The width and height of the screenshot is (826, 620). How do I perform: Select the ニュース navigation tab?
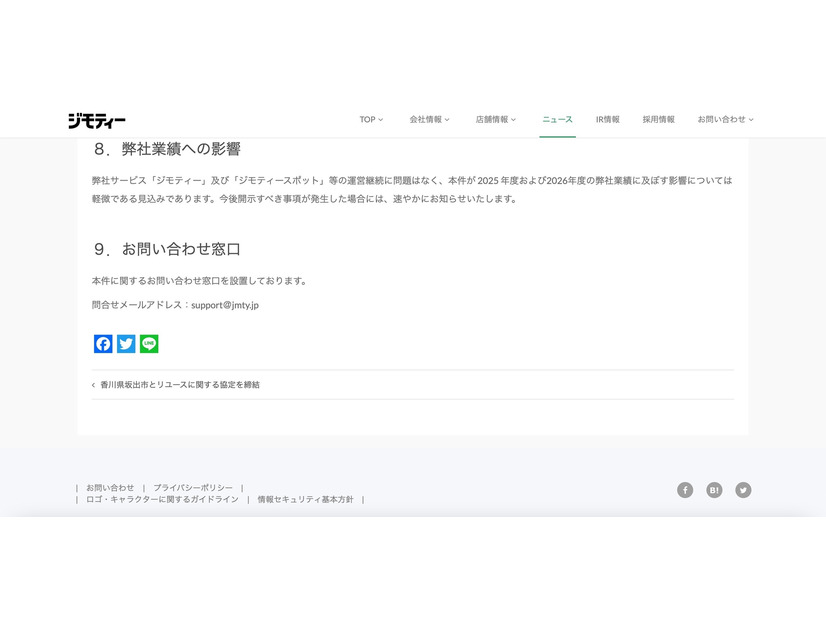point(556,119)
